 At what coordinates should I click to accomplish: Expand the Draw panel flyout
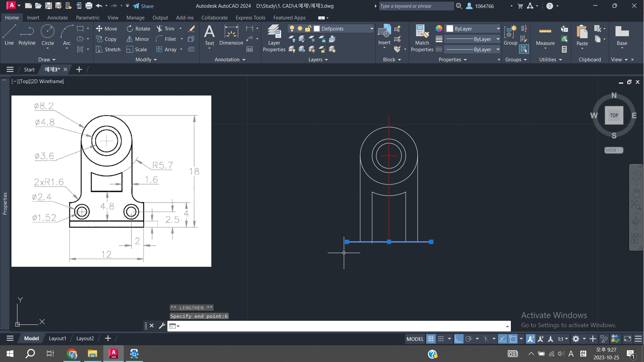[47, 60]
